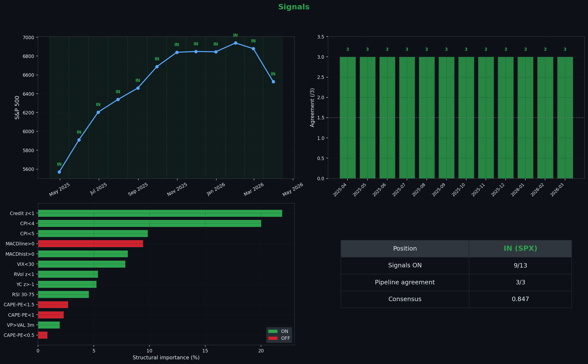Click the Structural importance (%) axis label
Image resolution: width=588 pixels, height=364 pixels.
point(166,358)
